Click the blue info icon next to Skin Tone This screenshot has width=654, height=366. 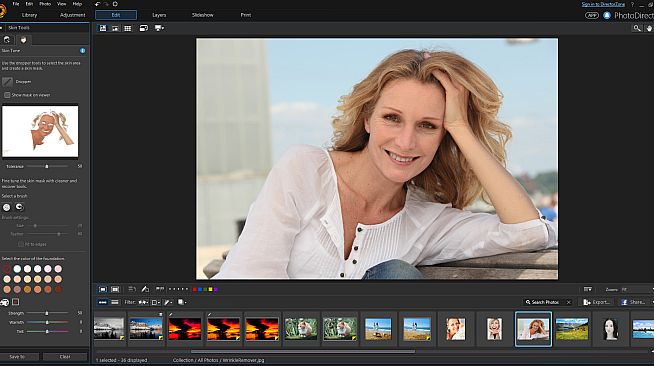(83, 50)
